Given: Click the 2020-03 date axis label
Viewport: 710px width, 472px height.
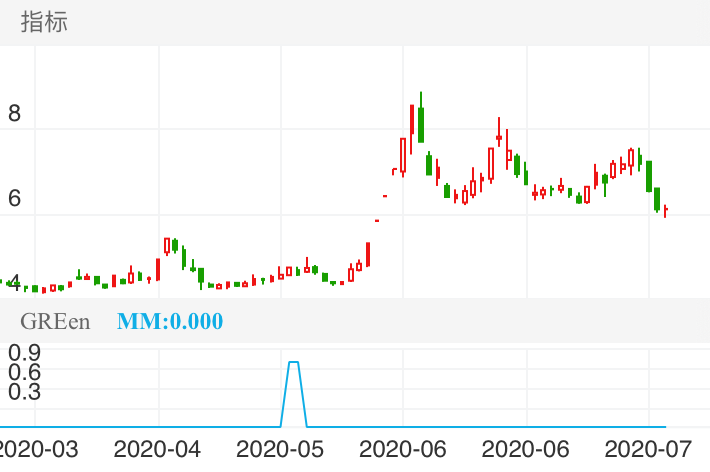Looking at the screenshot, I should click(x=36, y=450).
